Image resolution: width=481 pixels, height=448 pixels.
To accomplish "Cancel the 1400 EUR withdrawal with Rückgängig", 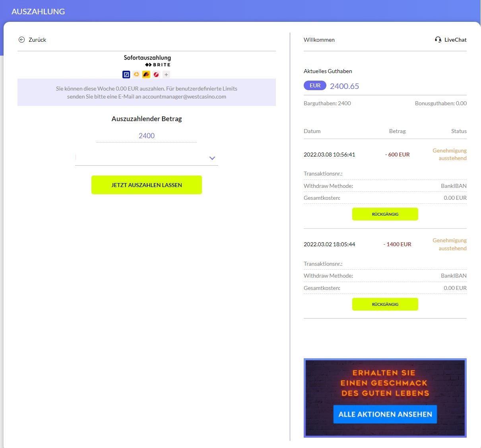I will [x=385, y=304].
